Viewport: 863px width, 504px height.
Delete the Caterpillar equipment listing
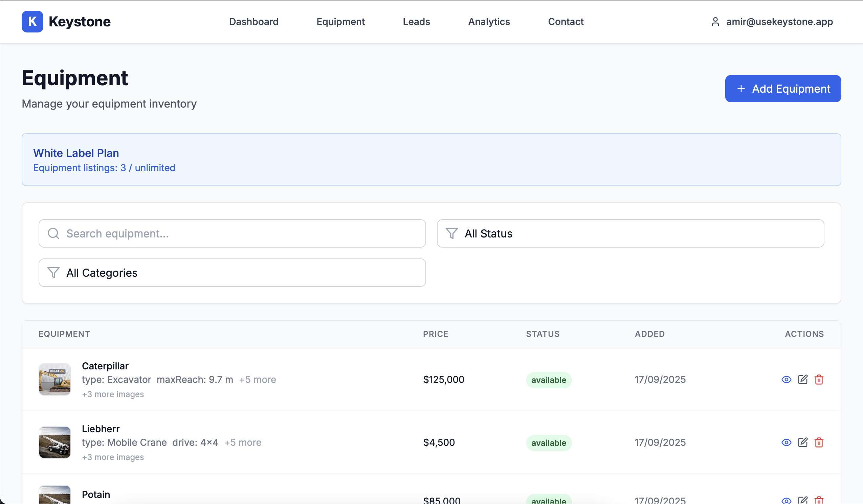tap(819, 380)
